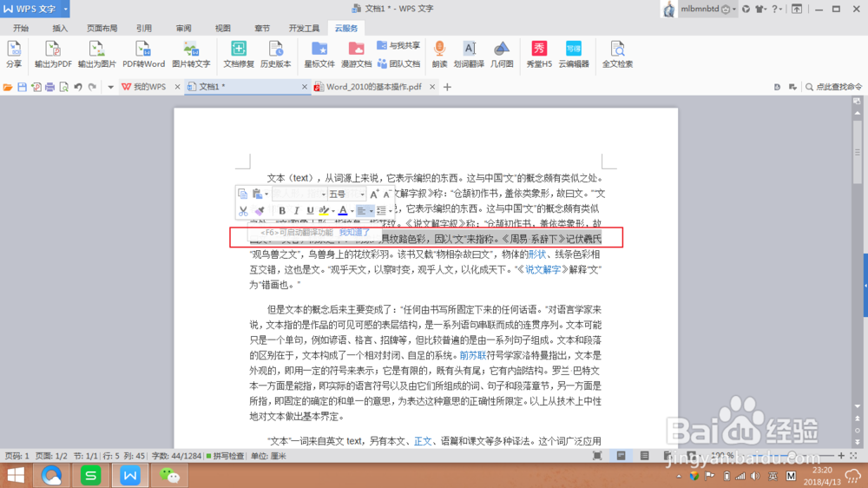Switch to full screen view in status bar
The width and height of the screenshot is (868, 488).
tap(597, 456)
